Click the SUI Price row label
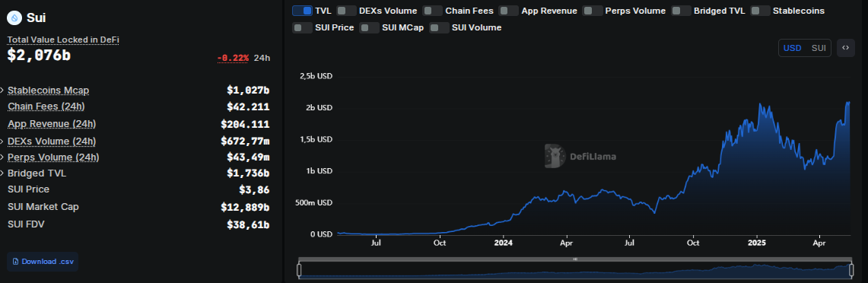 (x=29, y=189)
